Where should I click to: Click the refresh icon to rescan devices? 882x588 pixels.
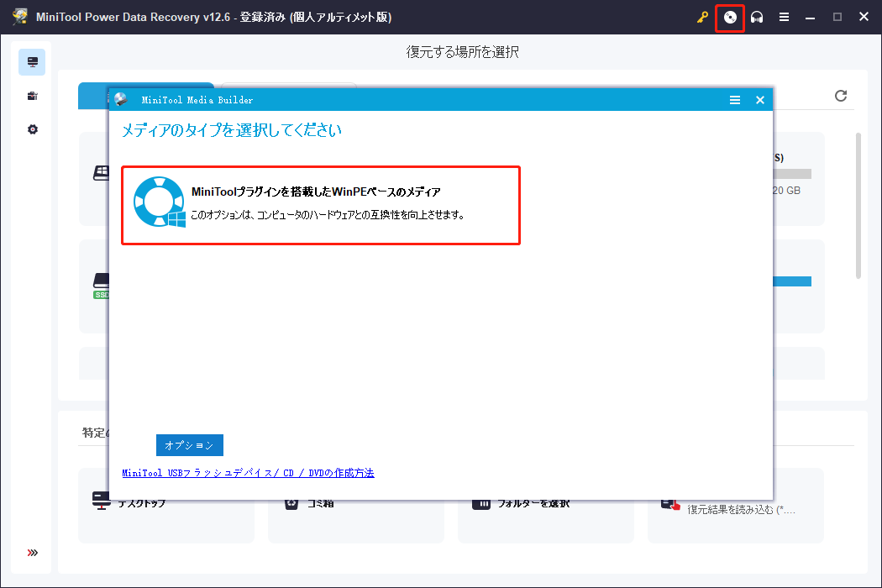pos(840,96)
